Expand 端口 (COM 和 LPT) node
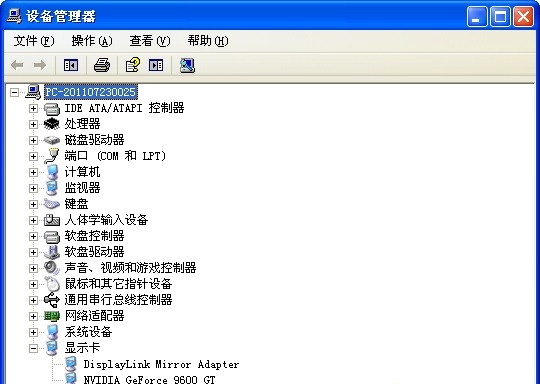 tap(33, 156)
